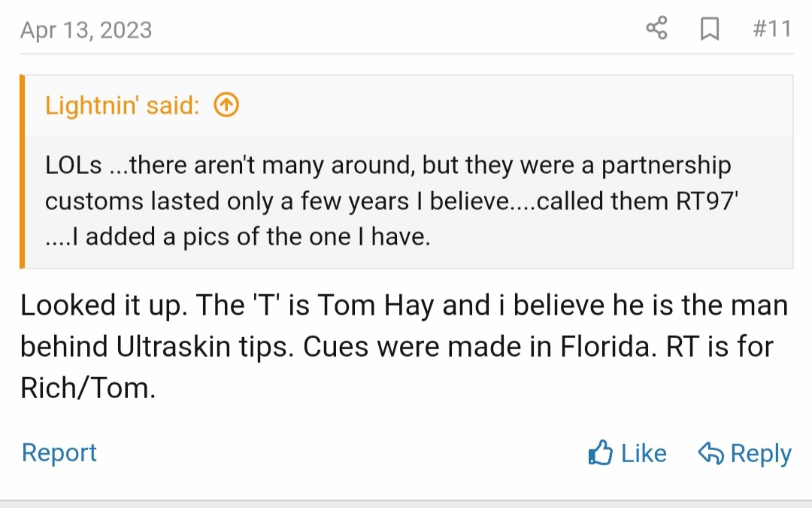This screenshot has height=508, width=812.
Task: Click the up-arrow icon beside Lightnin' said
Action: pyautogui.click(x=226, y=106)
